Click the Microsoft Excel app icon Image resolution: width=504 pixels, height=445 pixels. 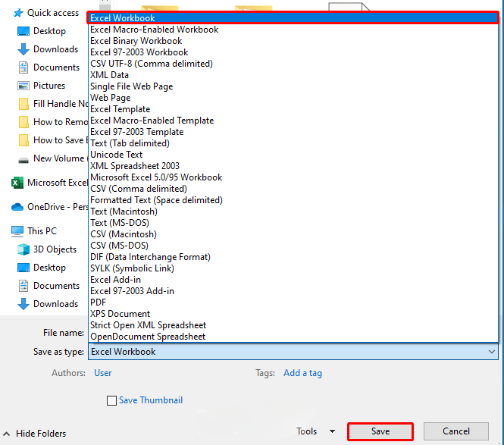pos(17,183)
